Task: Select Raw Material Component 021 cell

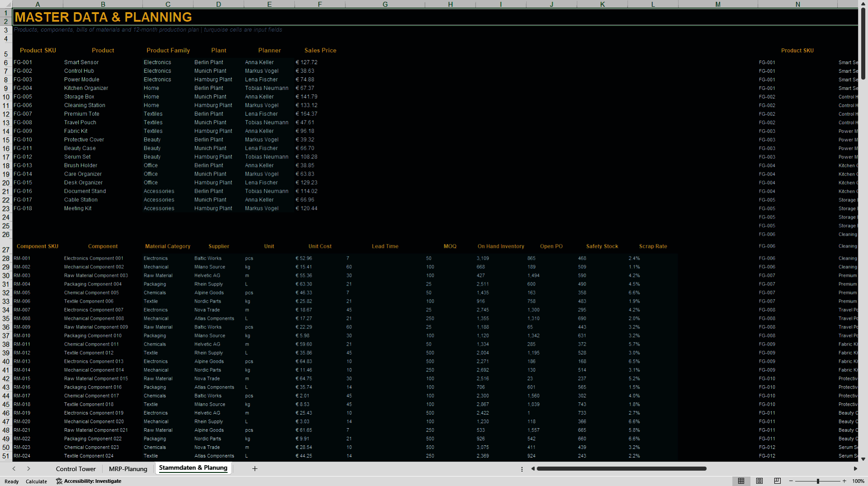Action: 103,430
